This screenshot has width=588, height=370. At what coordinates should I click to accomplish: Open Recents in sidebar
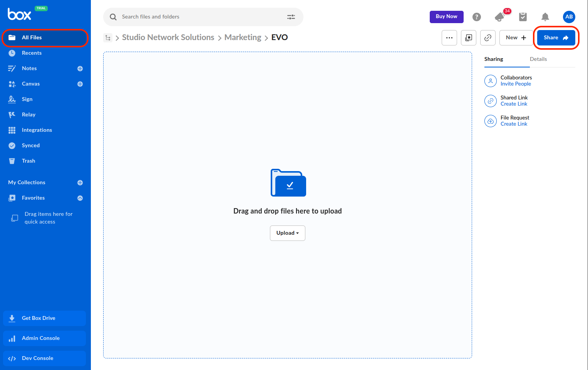point(32,53)
